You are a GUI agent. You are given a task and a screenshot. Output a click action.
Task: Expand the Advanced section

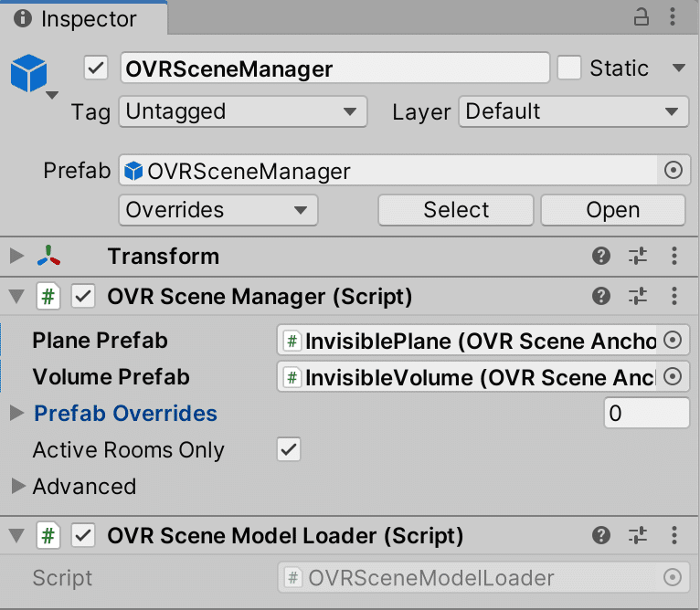pyautogui.click(x=18, y=487)
